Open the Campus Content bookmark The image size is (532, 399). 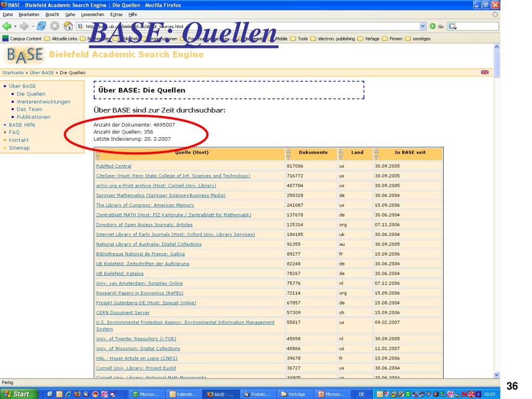click(22, 38)
